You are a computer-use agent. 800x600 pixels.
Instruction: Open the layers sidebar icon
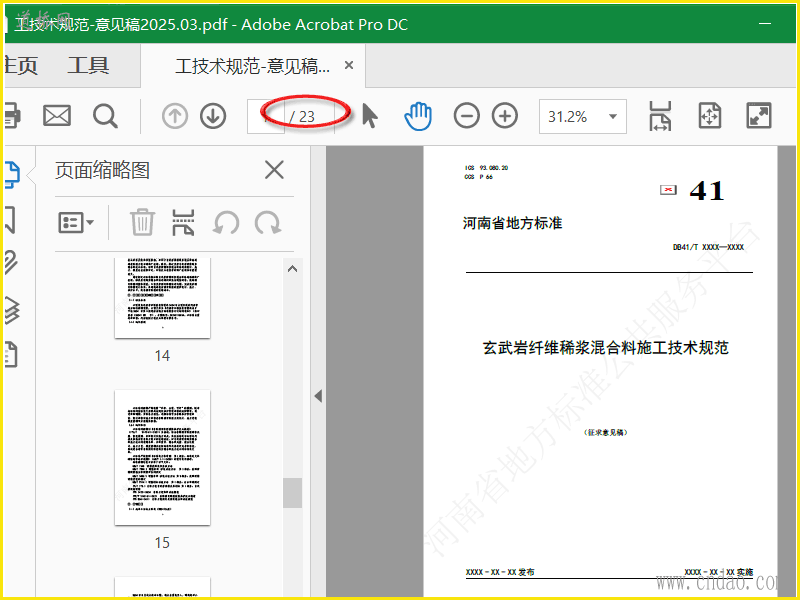pos(12,310)
